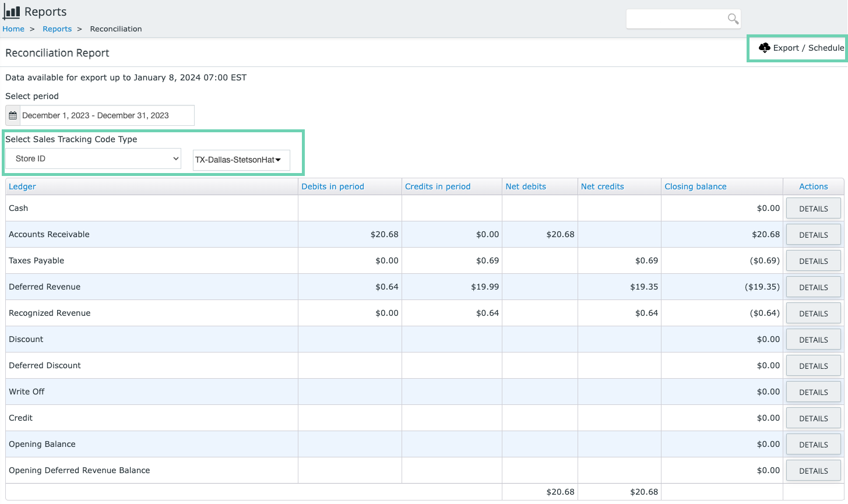Image resolution: width=848 pixels, height=504 pixels.
Task: Sort by Debits in period header
Action: click(333, 186)
